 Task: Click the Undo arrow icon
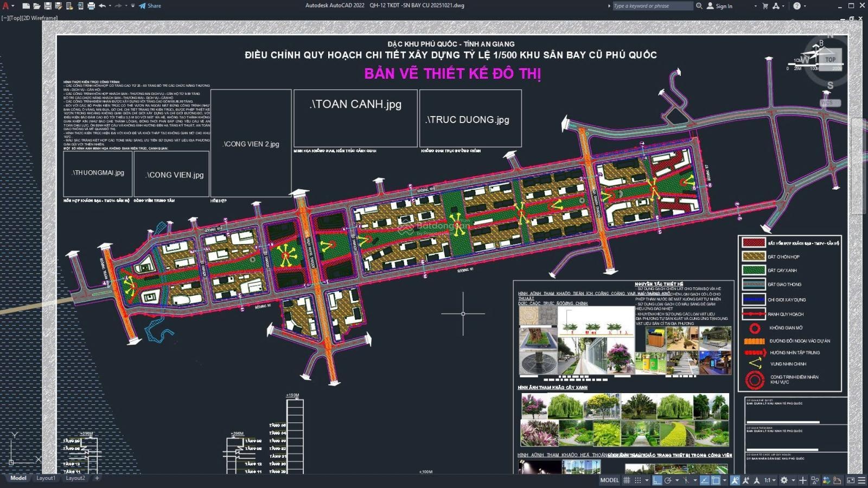[102, 6]
